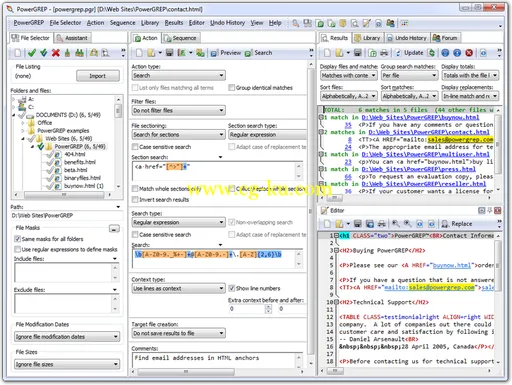Click the red stop circle in Results toolbar

[x=469, y=53]
